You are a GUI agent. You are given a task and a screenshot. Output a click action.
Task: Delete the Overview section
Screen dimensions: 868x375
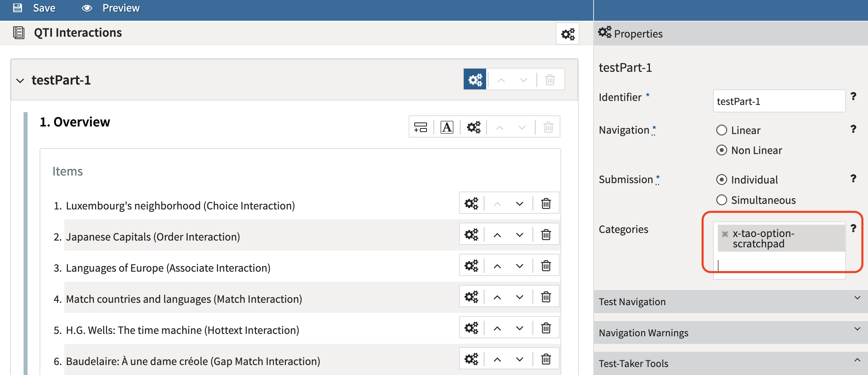(x=548, y=127)
